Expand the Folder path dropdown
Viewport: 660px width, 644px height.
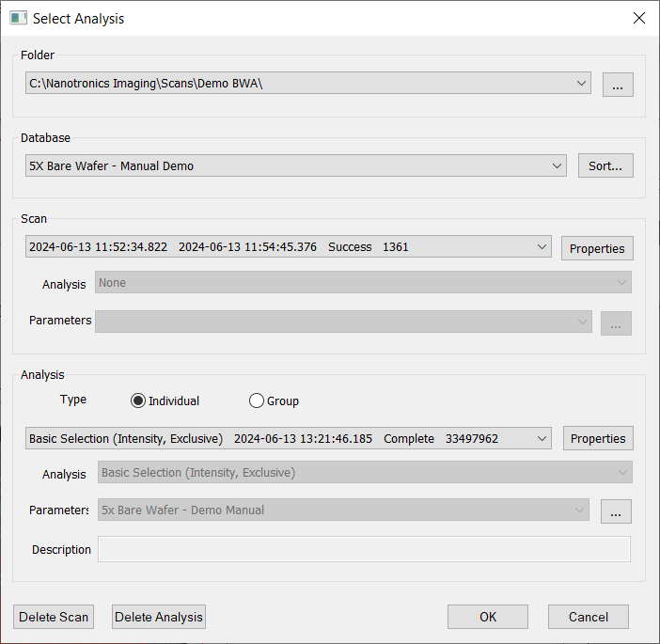click(582, 84)
